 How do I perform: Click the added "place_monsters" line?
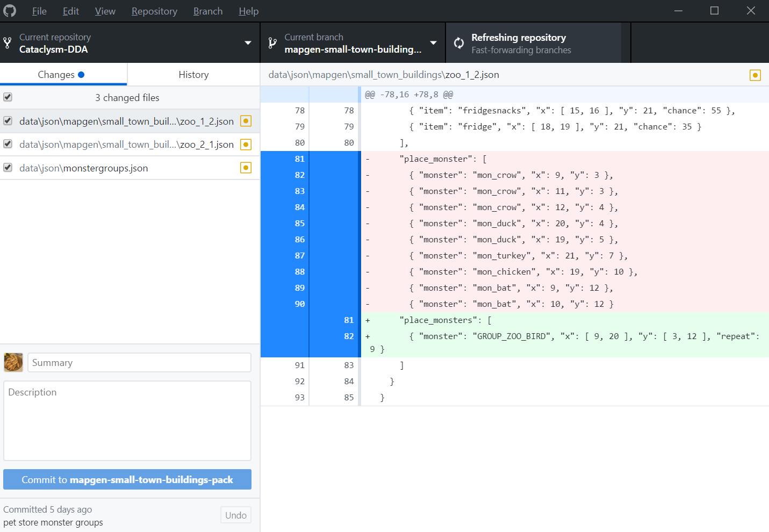[565, 320]
